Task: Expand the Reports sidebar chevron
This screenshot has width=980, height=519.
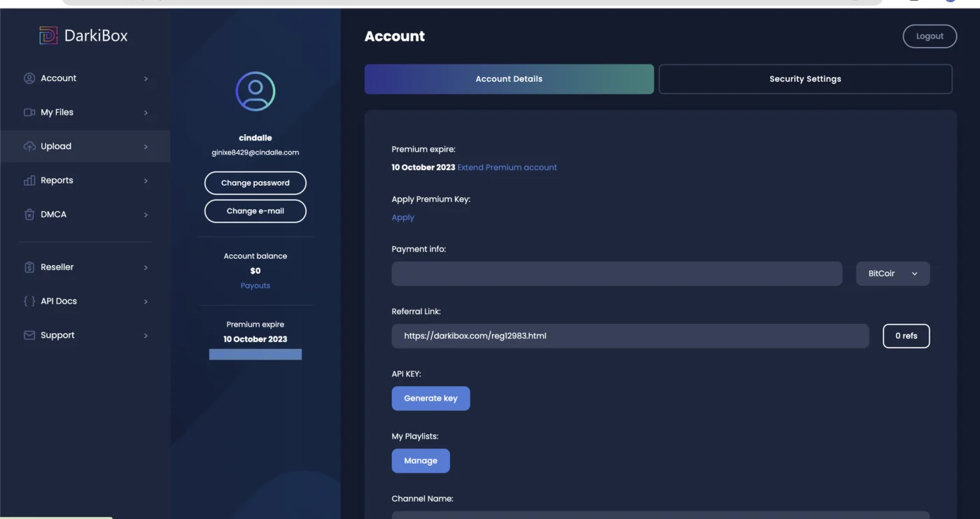Action: 146,181
